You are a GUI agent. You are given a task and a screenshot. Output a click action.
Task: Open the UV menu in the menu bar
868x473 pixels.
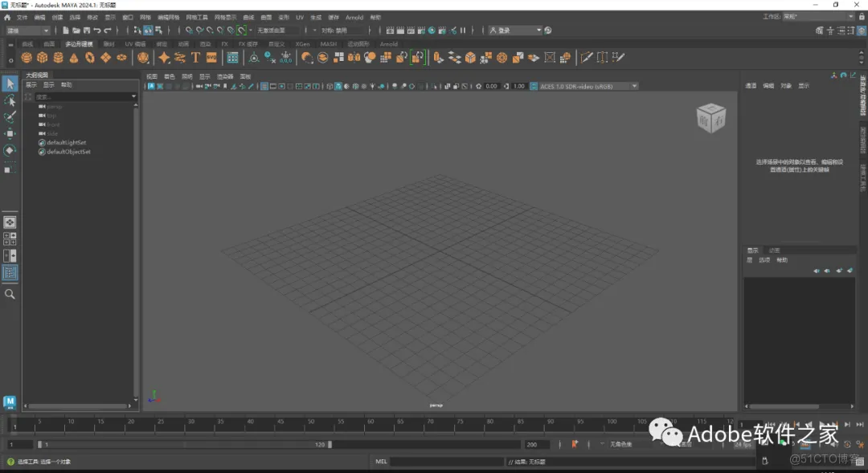300,17
